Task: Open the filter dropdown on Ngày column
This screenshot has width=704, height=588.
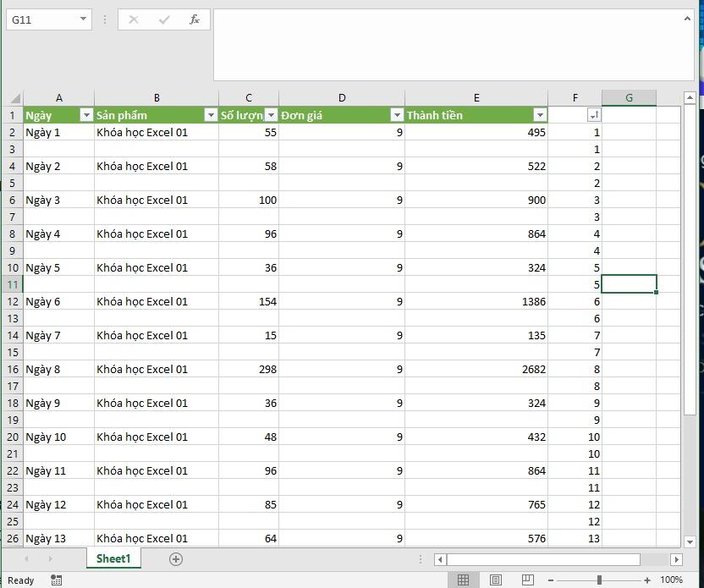Action: point(86,114)
